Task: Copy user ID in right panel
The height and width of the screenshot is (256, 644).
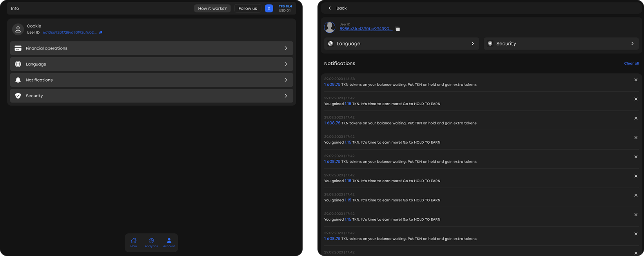Action: [398, 29]
